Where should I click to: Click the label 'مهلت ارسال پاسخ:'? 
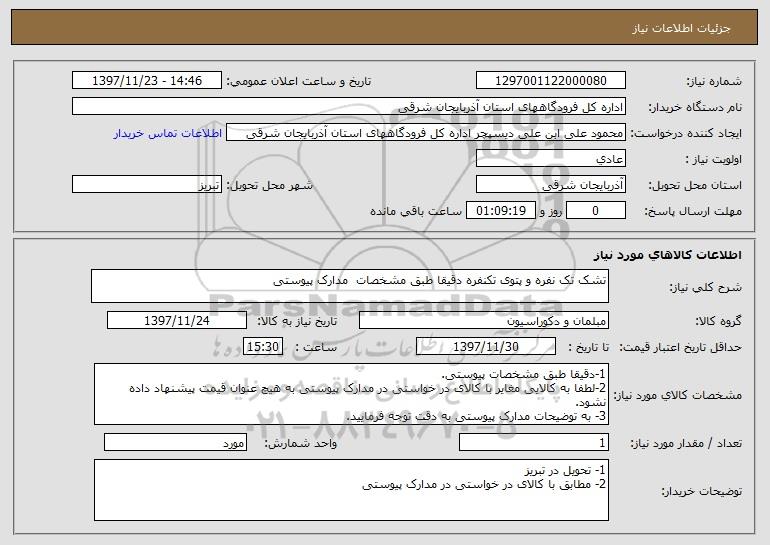(693, 211)
